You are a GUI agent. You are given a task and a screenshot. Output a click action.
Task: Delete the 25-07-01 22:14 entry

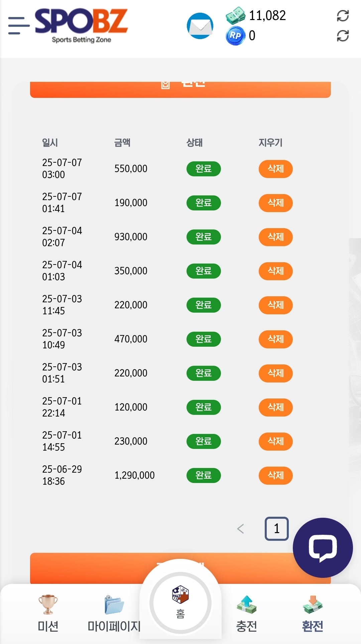point(275,408)
